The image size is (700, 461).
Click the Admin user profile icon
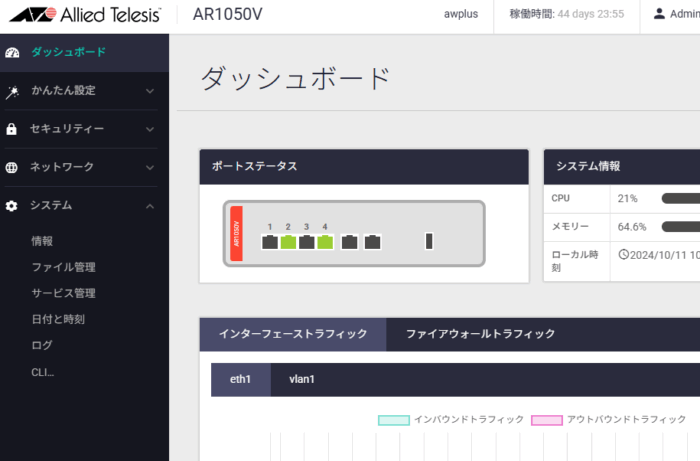coord(659,14)
